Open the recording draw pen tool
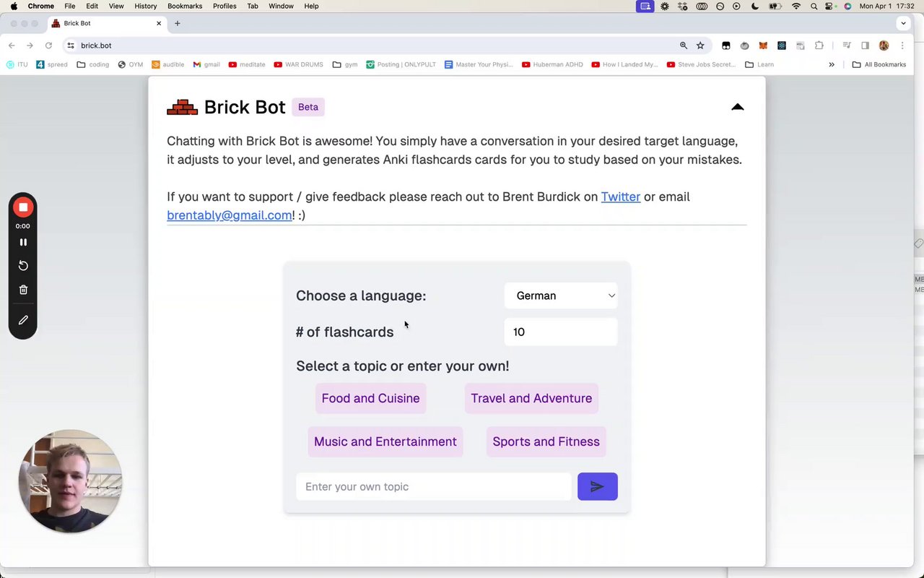The height and width of the screenshot is (578, 924). tap(23, 320)
